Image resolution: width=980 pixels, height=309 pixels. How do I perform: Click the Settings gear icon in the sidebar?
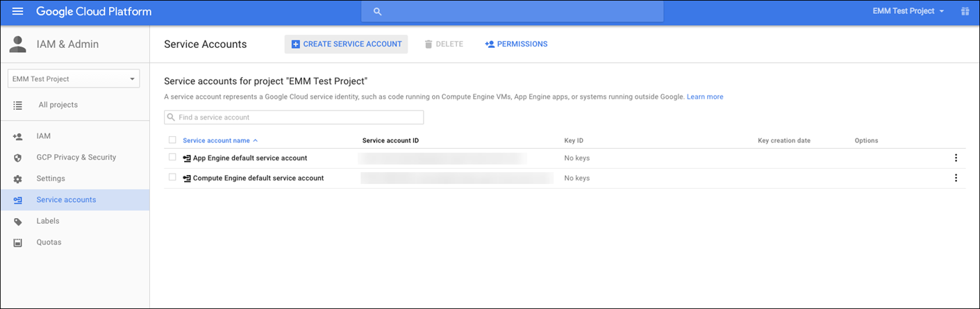coord(18,179)
